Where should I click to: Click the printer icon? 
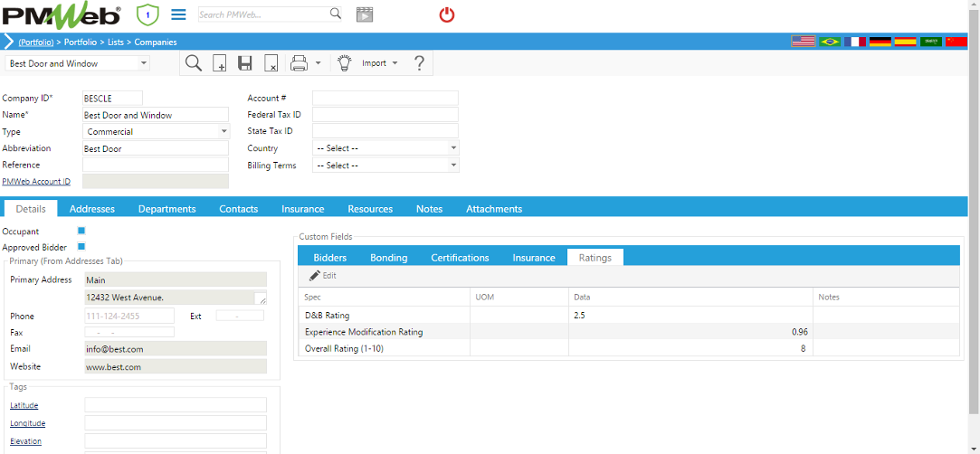click(300, 63)
